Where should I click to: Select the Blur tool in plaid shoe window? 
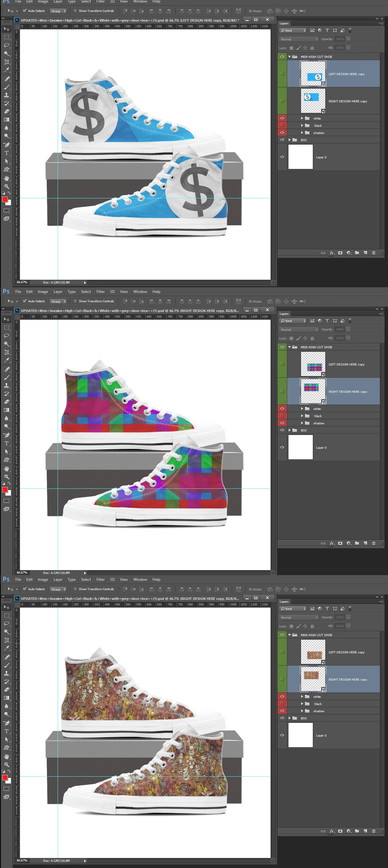click(6, 418)
